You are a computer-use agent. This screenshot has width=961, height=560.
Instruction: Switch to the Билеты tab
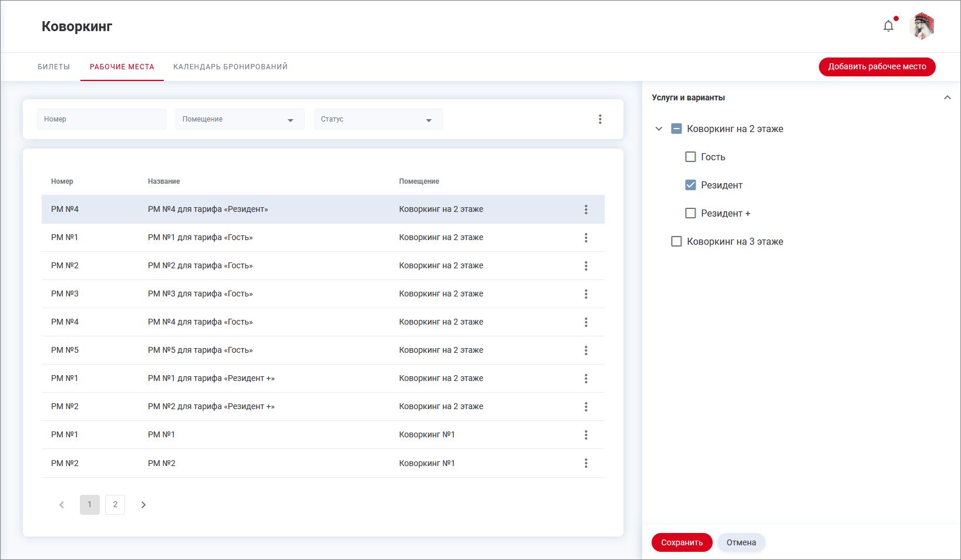[53, 67]
